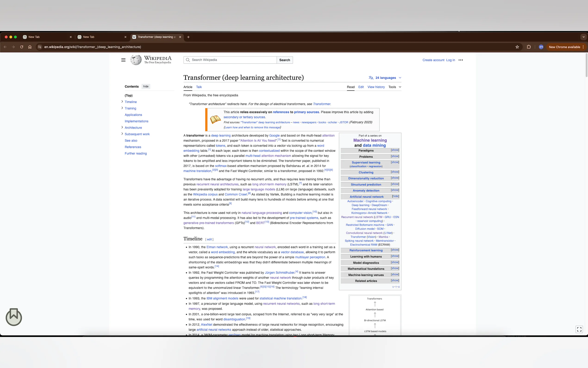Click the browser reload icon

22,47
